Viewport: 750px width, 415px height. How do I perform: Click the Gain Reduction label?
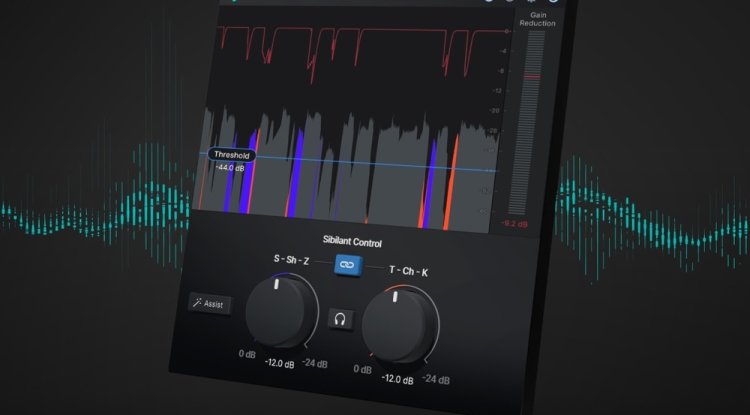pos(538,19)
